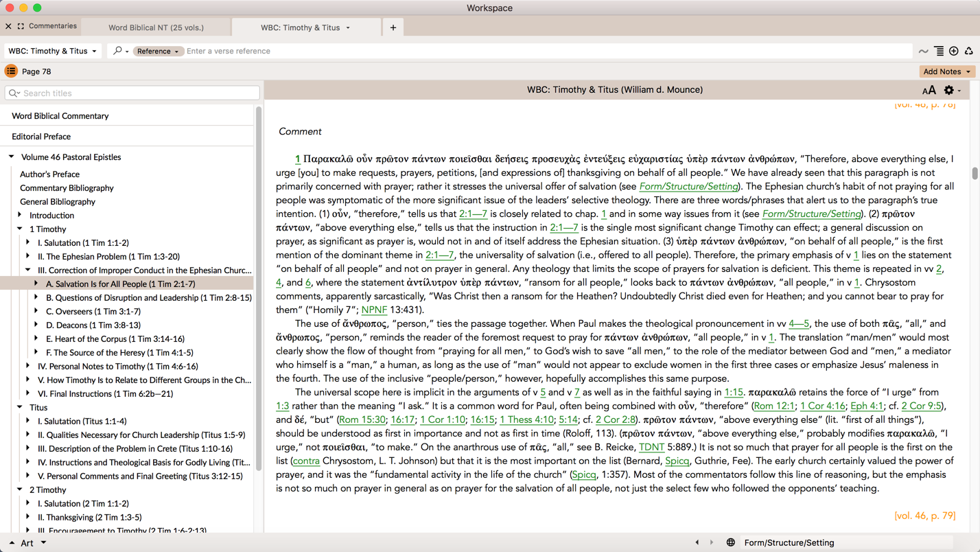Open the WBC: Timothy & Titus resource dropdown

point(52,51)
